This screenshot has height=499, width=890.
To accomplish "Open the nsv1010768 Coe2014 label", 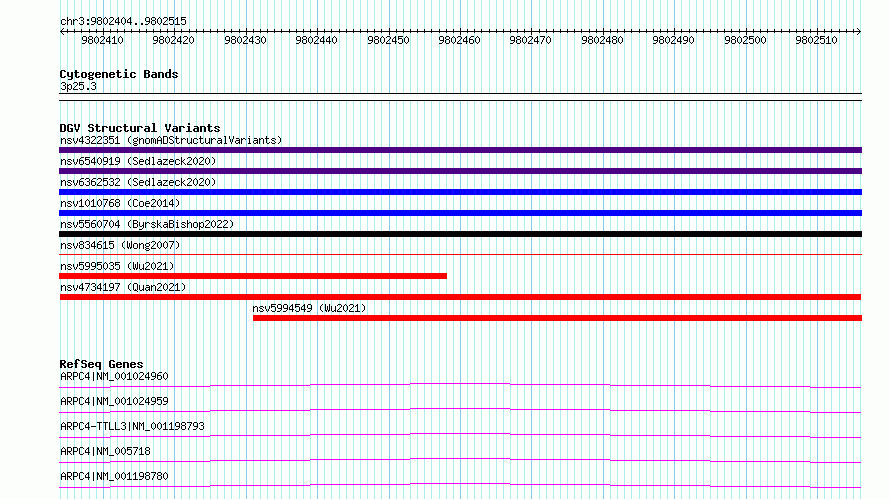I will point(120,203).
